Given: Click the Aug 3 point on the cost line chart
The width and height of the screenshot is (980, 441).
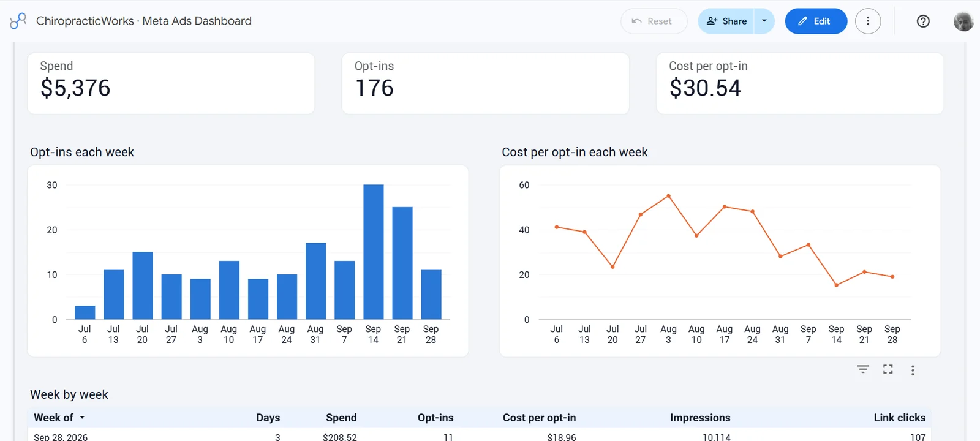Looking at the screenshot, I should pyautogui.click(x=668, y=196).
